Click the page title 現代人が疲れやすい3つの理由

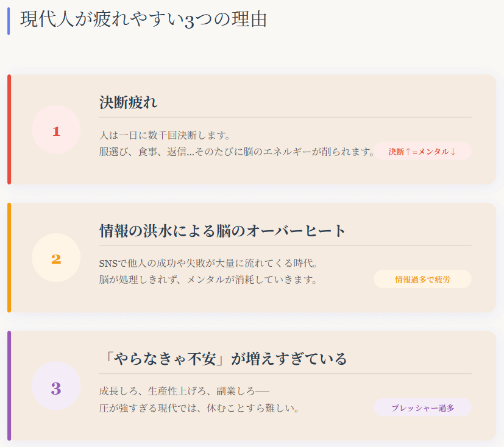click(x=144, y=19)
